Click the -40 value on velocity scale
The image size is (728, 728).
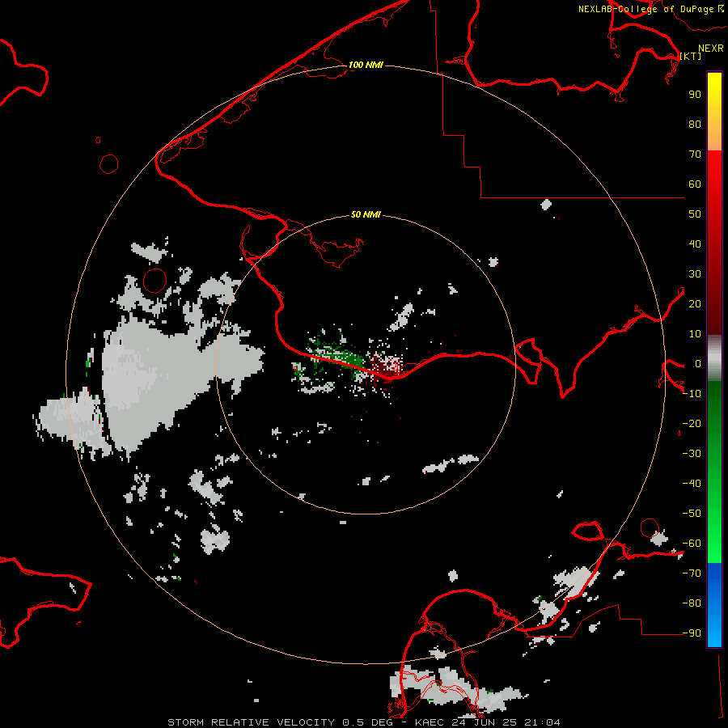pyautogui.click(x=692, y=484)
